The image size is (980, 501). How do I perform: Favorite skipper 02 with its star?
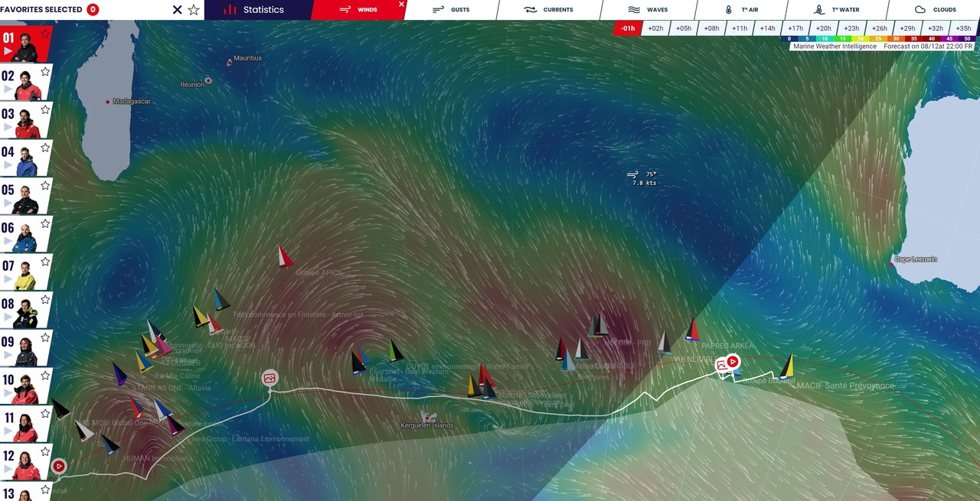click(x=45, y=72)
